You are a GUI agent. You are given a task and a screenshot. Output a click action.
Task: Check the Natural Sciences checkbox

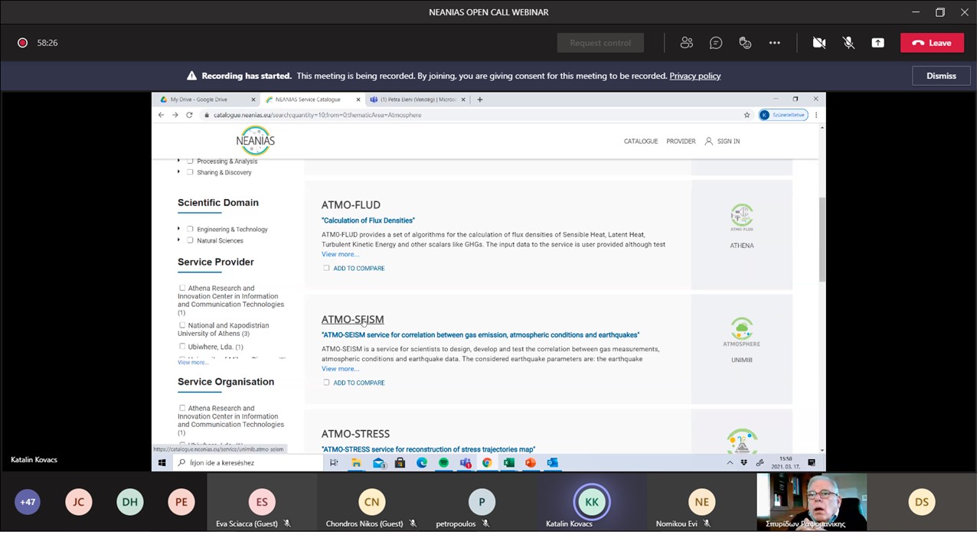click(x=190, y=240)
